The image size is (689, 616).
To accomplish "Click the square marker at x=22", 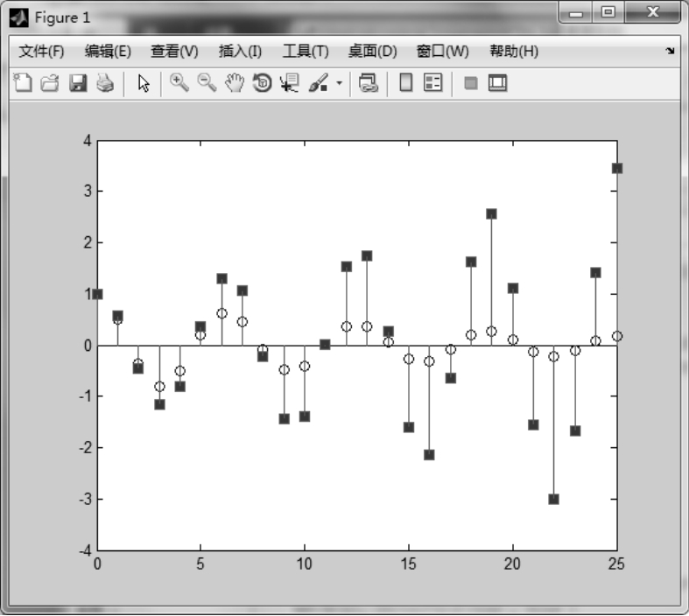I will (x=553, y=499).
